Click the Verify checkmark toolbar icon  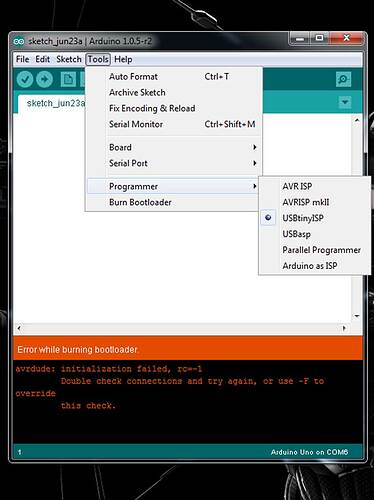[25, 79]
